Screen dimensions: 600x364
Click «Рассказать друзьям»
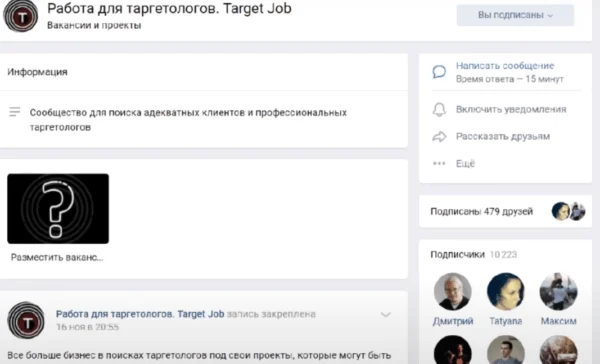(503, 137)
